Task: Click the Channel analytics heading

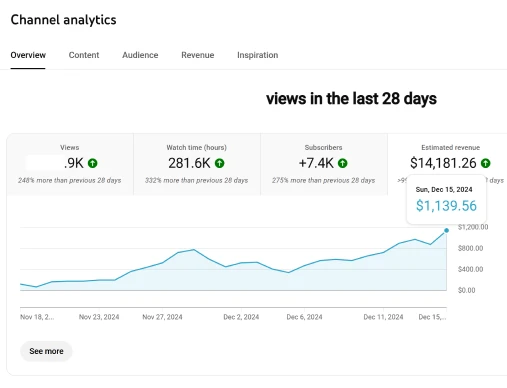Action: click(63, 20)
